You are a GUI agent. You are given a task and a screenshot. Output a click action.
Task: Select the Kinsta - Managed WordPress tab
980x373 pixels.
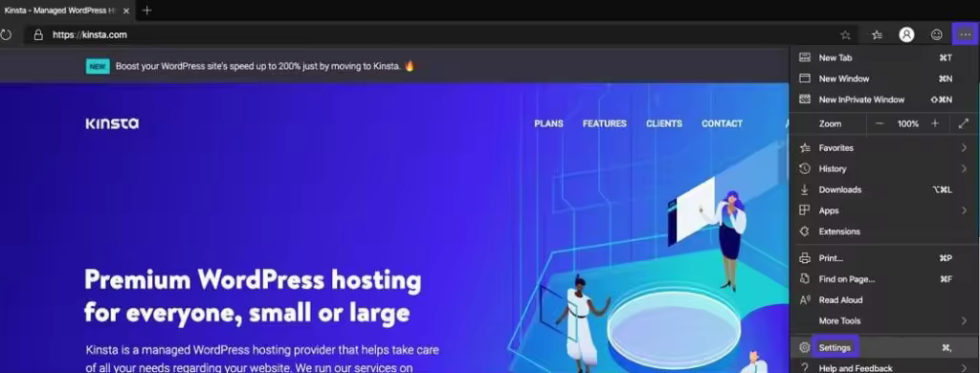(x=67, y=11)
